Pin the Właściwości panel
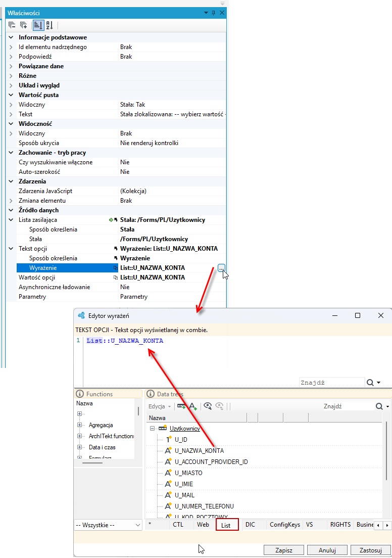The image size is (392, 558). coord(214,13)
